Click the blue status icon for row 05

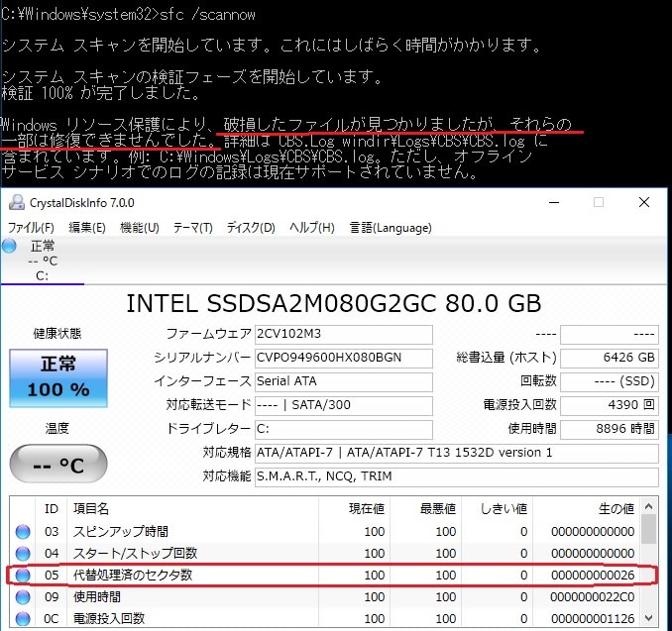[x=23, y=575]
